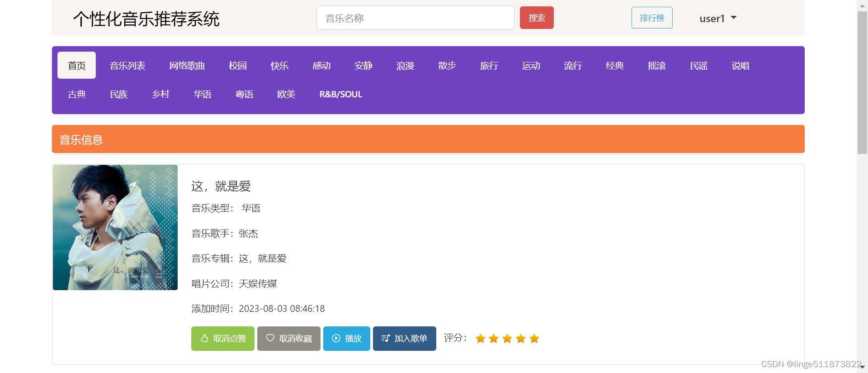Select the 说唱 category
This screenshot has width=868, height=373.
coord(741,65)
